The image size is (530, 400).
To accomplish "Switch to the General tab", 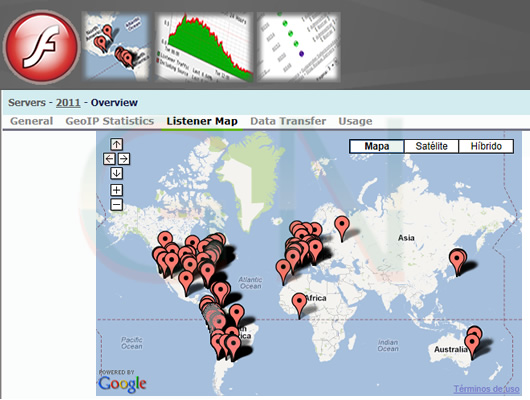I will click(31, 121).
